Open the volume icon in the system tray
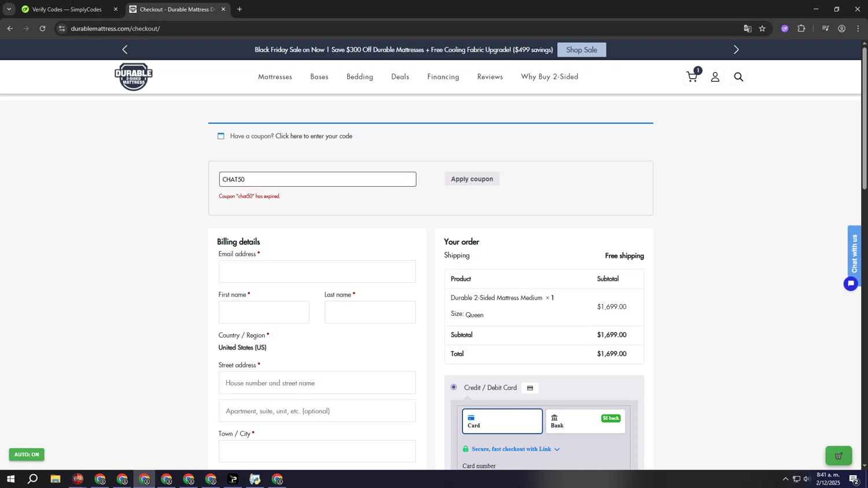Viewport: 868px width, 488px height. pos(807,479)
